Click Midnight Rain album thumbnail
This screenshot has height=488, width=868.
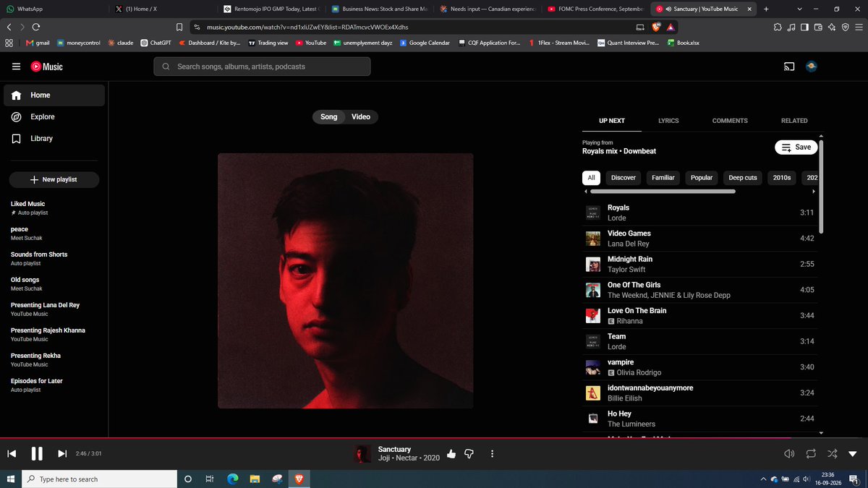pos(593,265)
